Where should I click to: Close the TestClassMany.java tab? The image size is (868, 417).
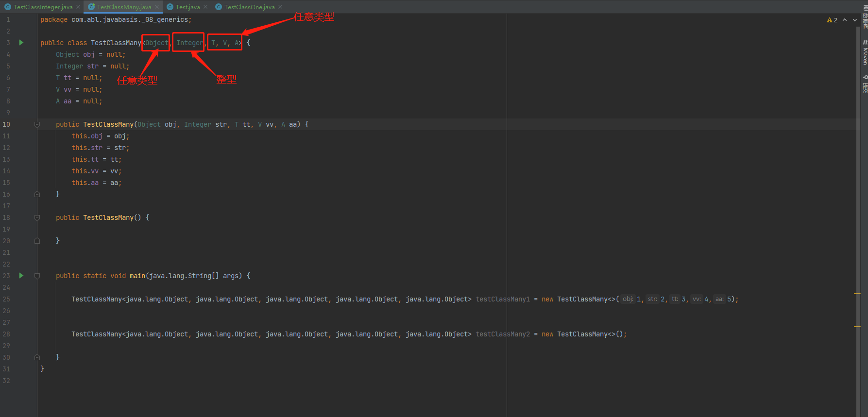point(157,7)
